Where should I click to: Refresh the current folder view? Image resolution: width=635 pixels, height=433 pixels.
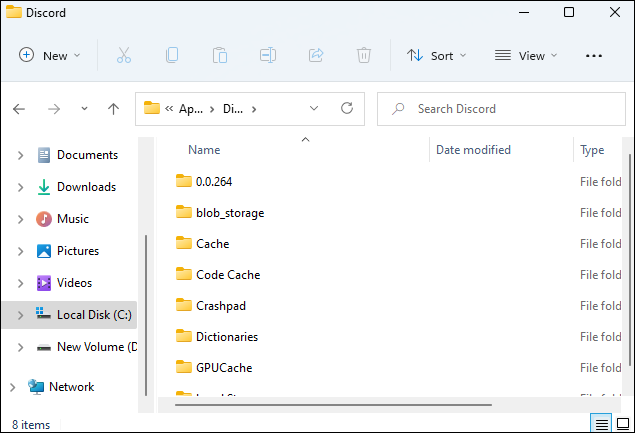(x=347, y=108)
